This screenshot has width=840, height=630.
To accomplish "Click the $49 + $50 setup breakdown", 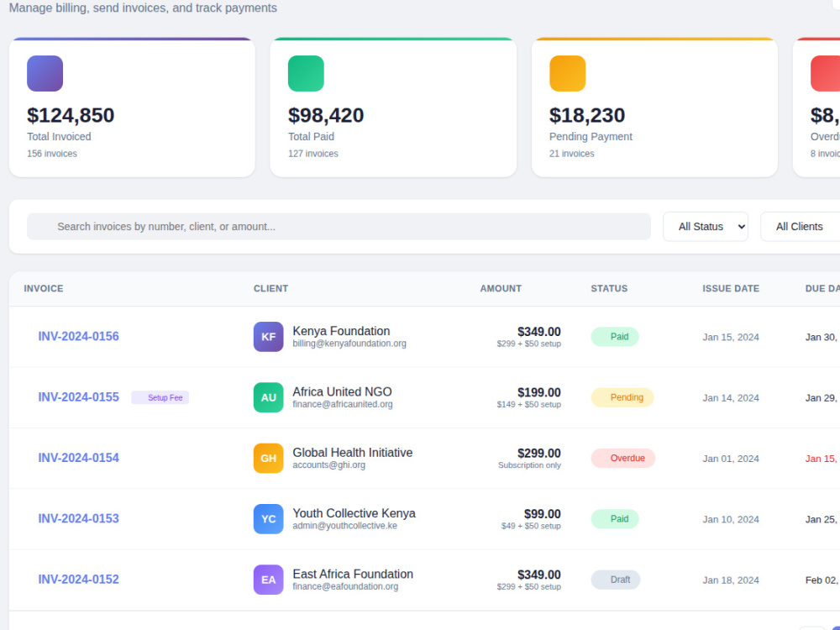I will (531, 526).
